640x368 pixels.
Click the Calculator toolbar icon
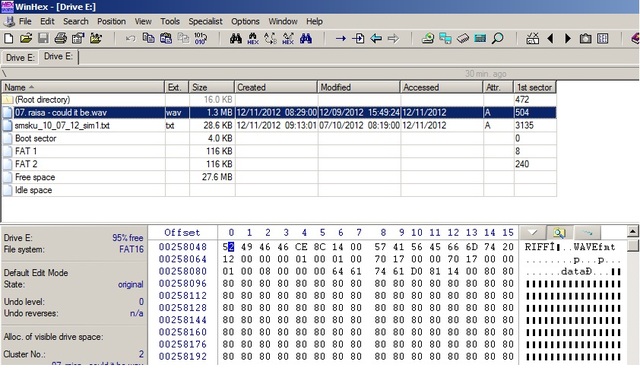pos(480,38)
